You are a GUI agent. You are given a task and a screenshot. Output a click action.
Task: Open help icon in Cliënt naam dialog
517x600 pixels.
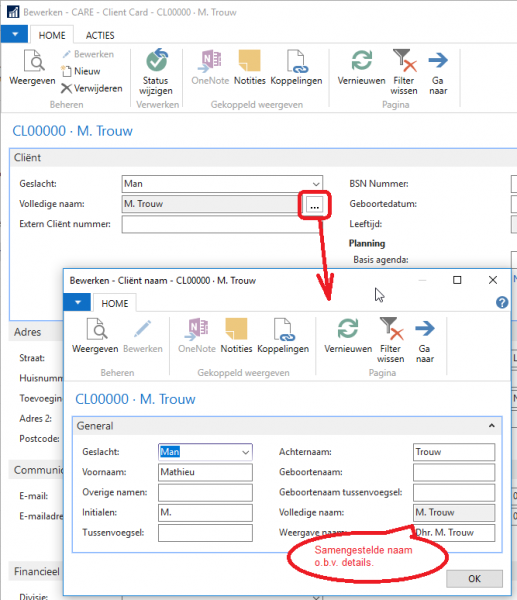502,303
